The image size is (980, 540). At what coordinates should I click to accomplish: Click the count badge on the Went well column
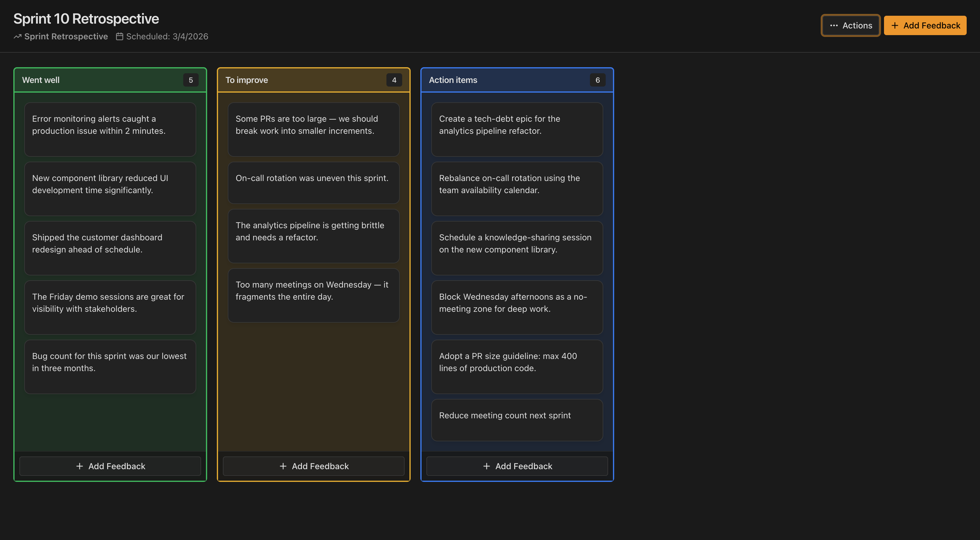tap(191, 80)
